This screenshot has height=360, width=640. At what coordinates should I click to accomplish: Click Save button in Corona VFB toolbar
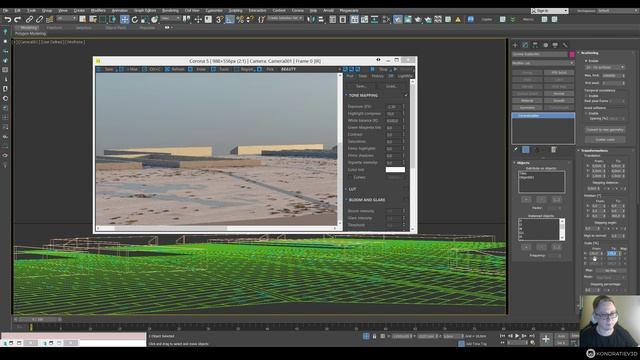coord(106,69)
